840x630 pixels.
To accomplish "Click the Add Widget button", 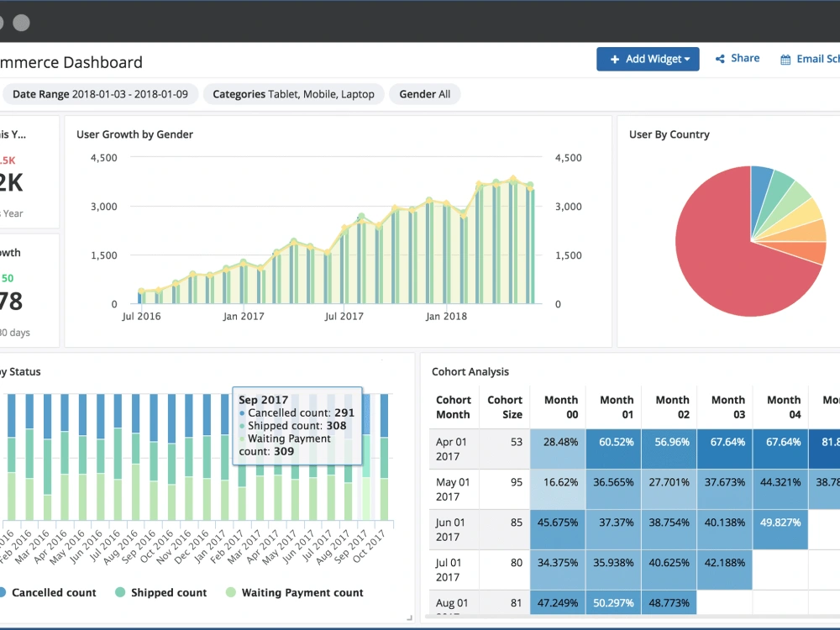I will (647, 59).
